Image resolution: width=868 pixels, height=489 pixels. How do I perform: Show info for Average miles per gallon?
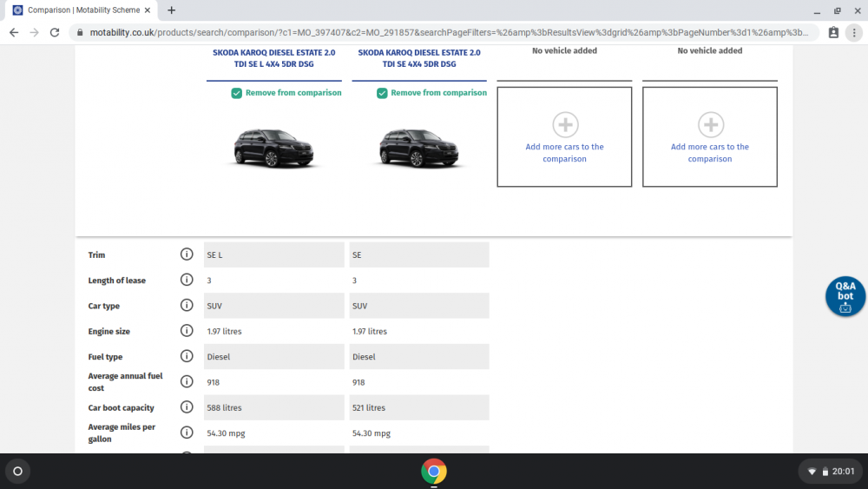coord(187,433)
